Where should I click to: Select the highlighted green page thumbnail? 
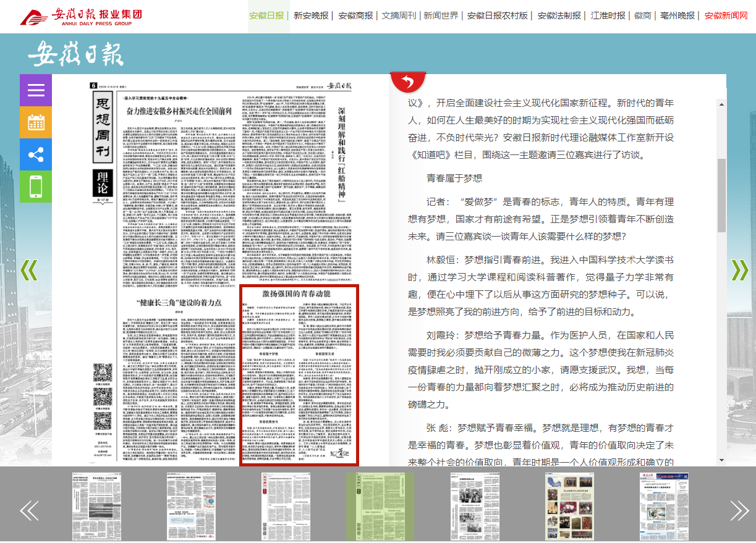pos(379,507)
